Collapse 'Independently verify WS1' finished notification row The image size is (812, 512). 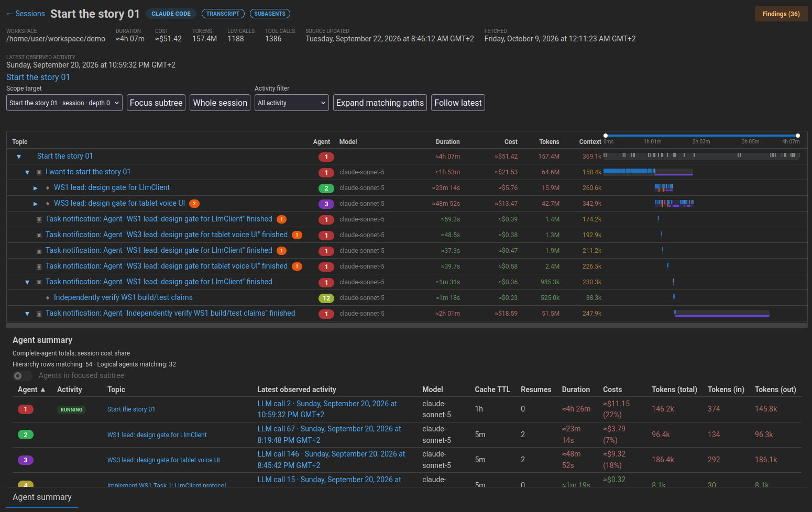(27, 314)
